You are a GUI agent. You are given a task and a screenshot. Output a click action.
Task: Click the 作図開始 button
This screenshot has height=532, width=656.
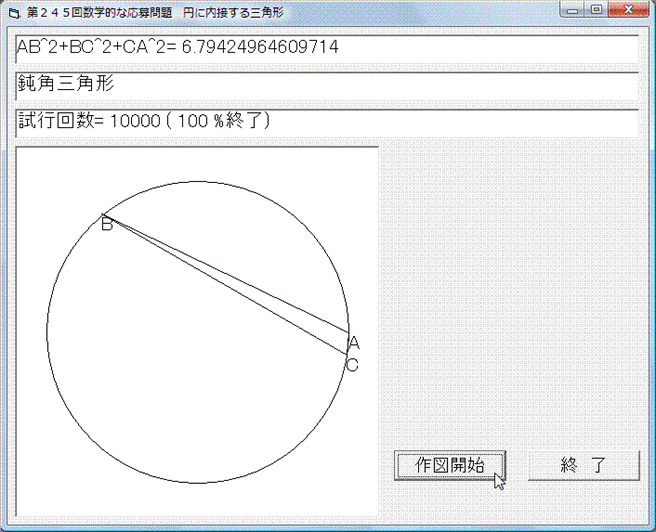coord(449,465)
